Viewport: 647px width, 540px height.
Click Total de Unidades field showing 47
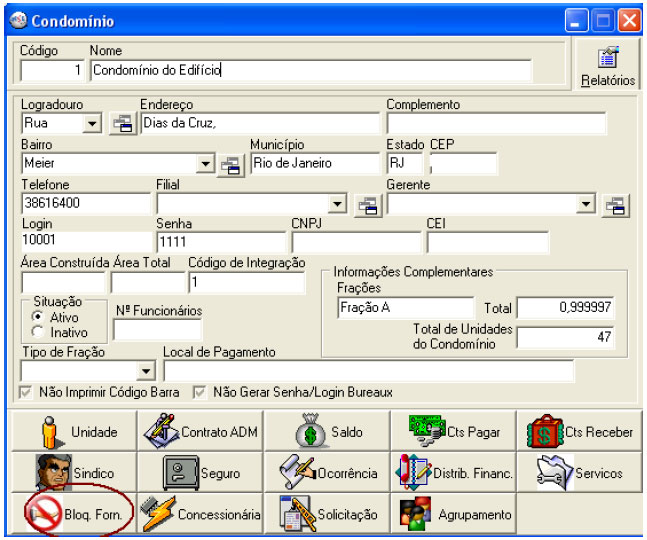coord(565,337)
